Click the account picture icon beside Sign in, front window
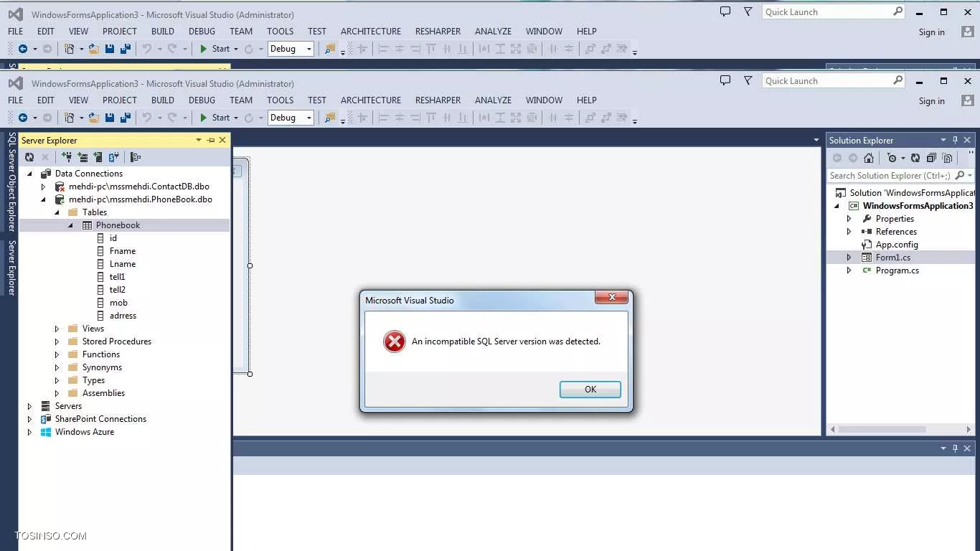The image size is (980, 551). pyautogui.click(x=967, y=100)
